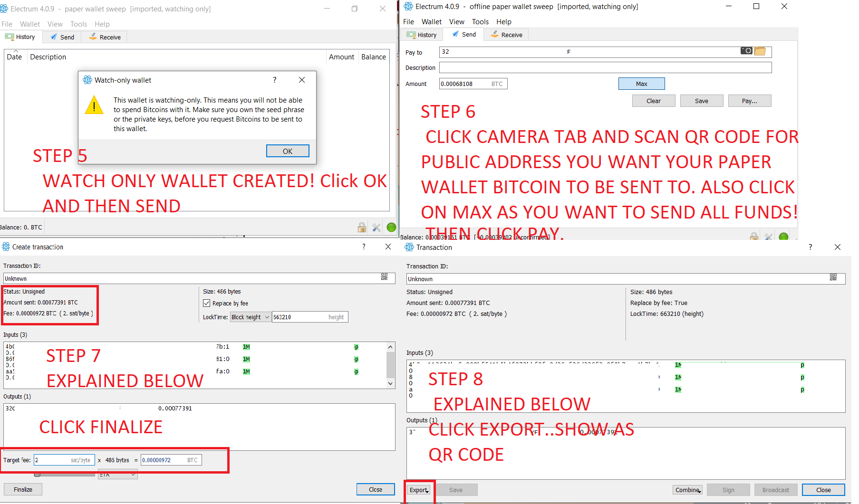Switch to History tab in paper wallet sweep window

coord(20,37)
